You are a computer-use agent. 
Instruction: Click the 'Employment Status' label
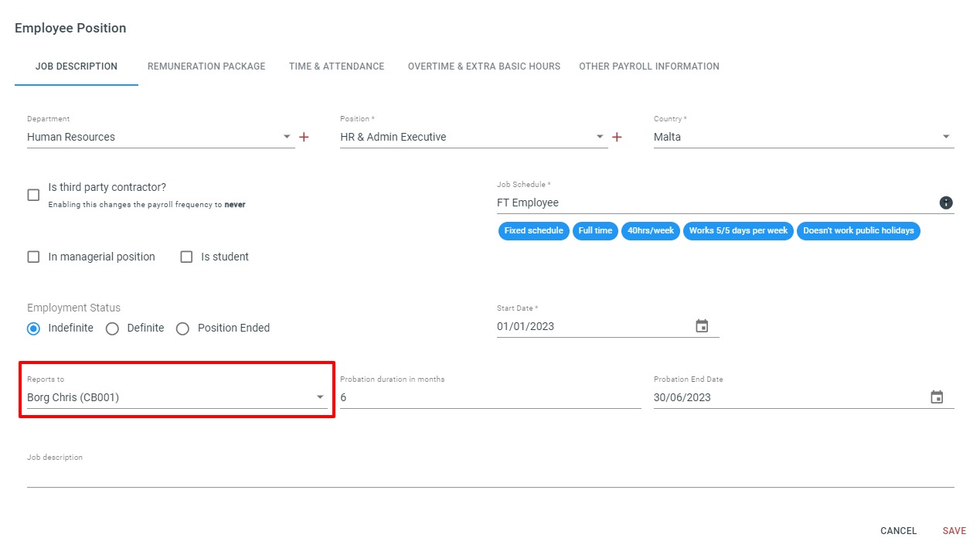click(74, 308)
